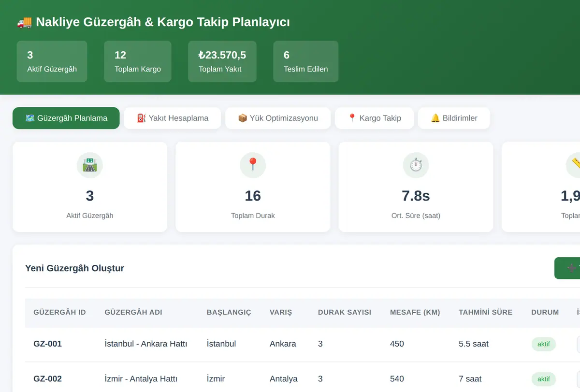
Task: Open the Bildirimler tab
Action: tap(454, 118)
